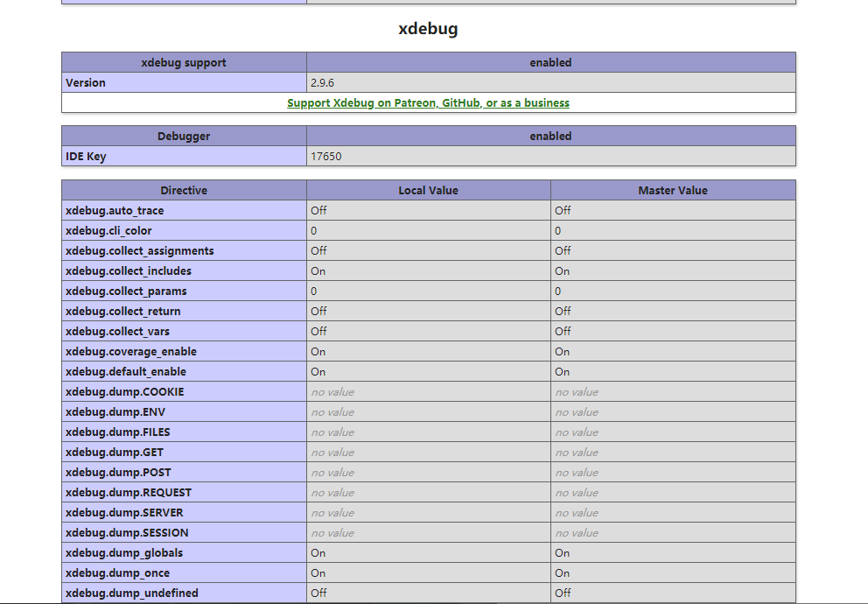Select xdebug.collect_vars directive name
Image resolution: width=868 pixels, height=604 pixels.
point(117,332)
